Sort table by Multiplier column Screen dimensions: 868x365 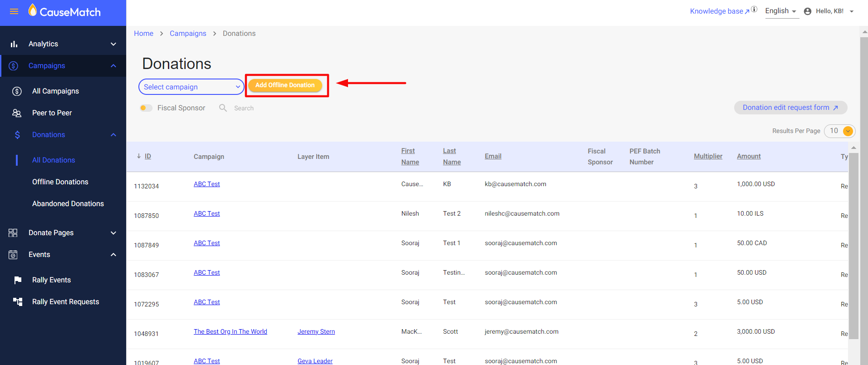pyautogui.click(x=708, y=156)
